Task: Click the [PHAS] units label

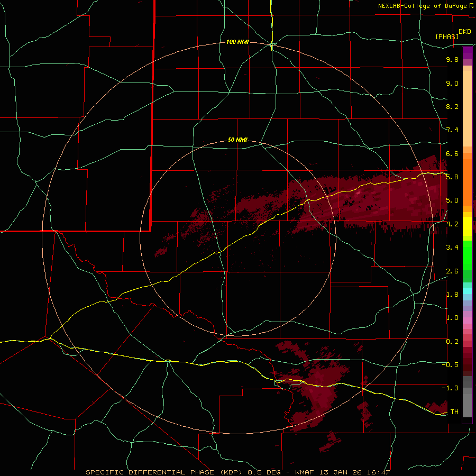Action: point(447,36)
